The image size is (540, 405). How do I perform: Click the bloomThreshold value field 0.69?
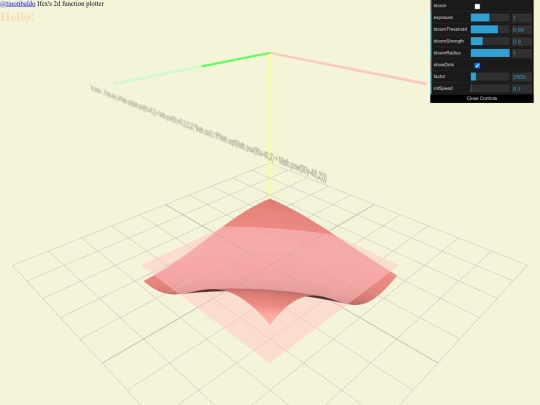521,30
